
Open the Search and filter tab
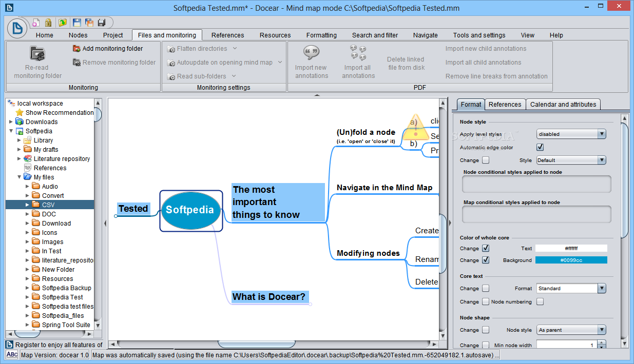click(375, 35)
